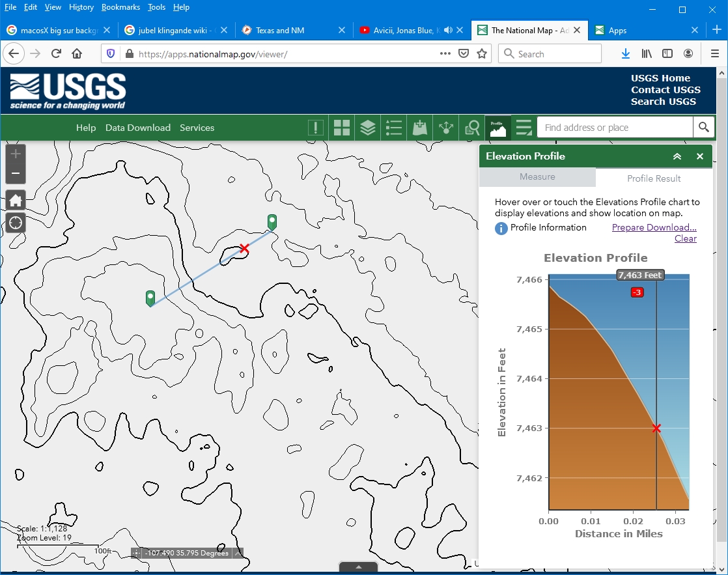
Task: Clear the elevation profile result
Action: click(x=685, y=238)
